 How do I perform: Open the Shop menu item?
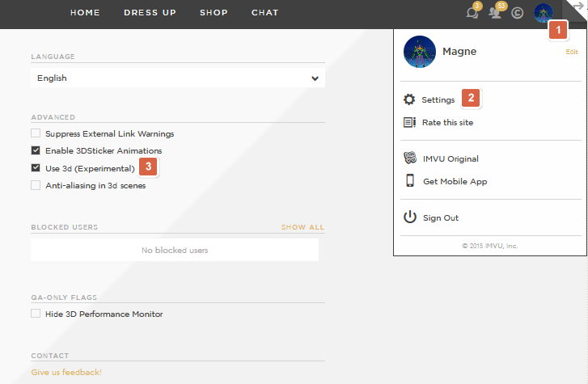214,13
